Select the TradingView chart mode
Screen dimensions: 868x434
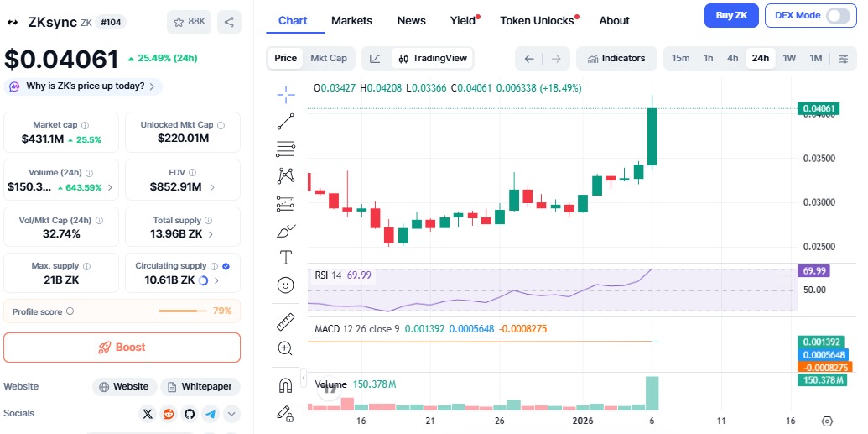pyautogui.click(x=433, y=58)
